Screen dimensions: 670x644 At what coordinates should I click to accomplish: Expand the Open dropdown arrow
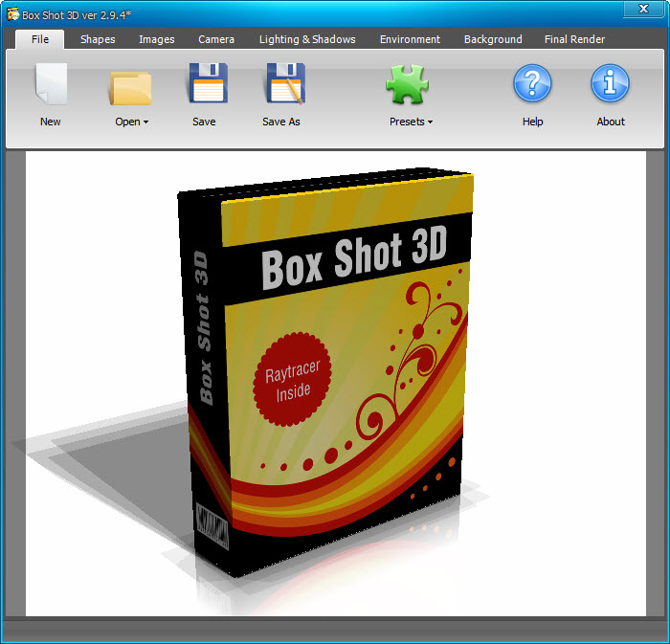[146, 122]
